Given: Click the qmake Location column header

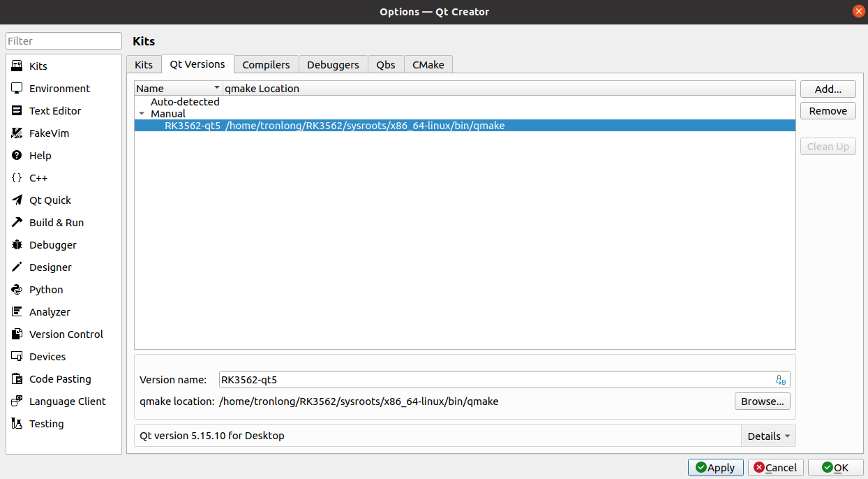Looking at the screenshot, I should (509, 89).
